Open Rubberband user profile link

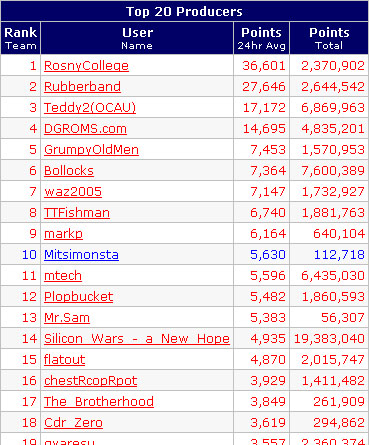(82, 87)
